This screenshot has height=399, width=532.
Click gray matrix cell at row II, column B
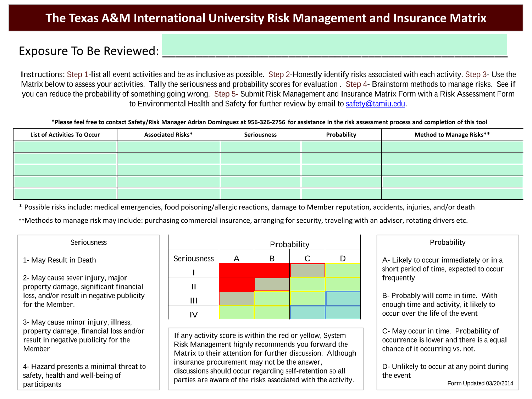pos(272,284)
